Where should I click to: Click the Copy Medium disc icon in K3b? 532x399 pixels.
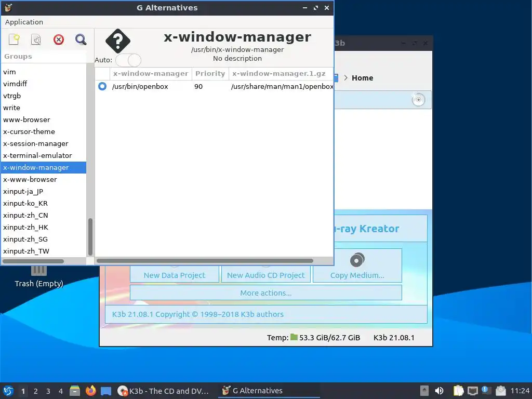click(x=357, y=260)
